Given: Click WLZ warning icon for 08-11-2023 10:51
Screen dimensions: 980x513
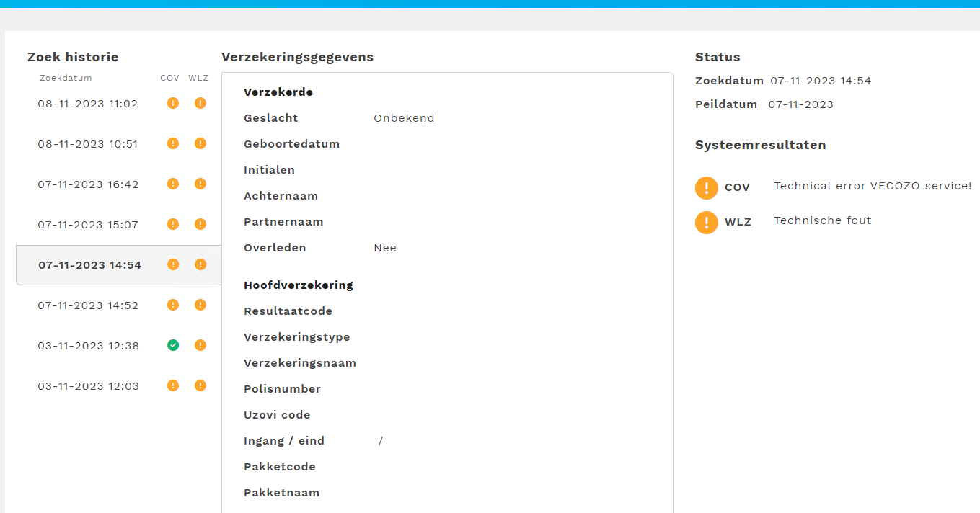Looking at the screenshot, I should [x=200, y=143].
